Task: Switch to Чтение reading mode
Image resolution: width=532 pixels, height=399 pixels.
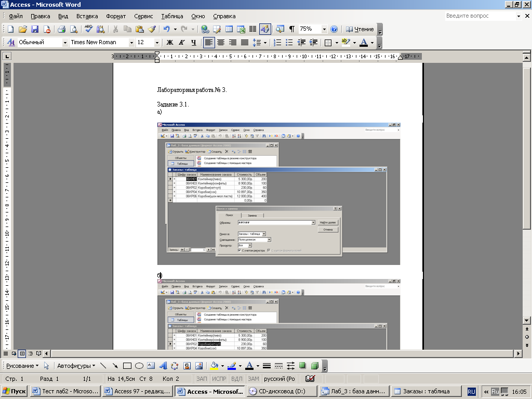Action: (x=360, y=29)
